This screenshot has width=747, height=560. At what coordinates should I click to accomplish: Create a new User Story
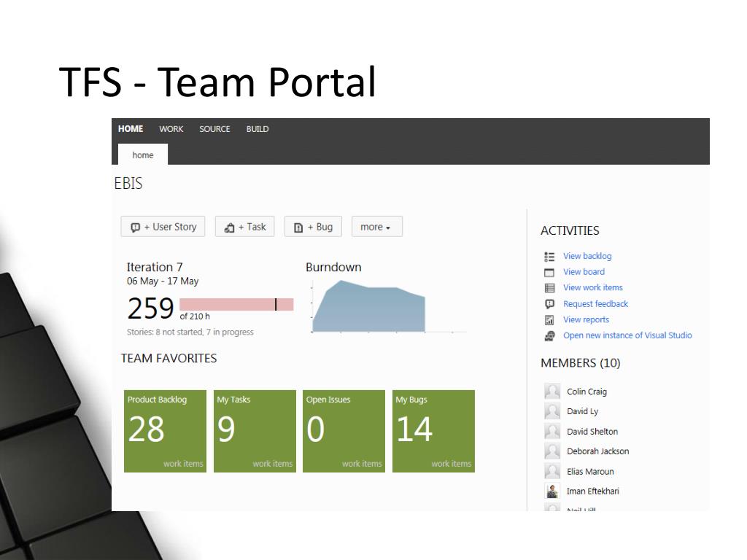tap(163, 227)
